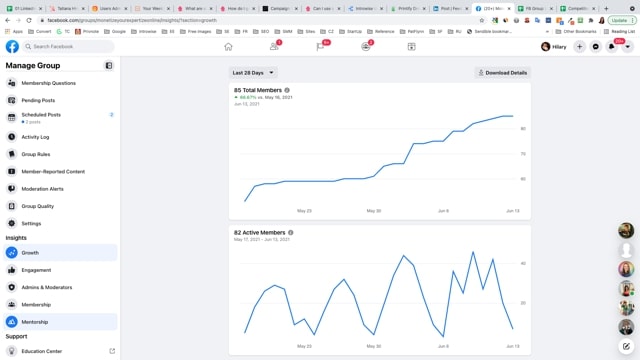Open Last 28 Days date range dropdown
Screen dimensions: 640x360
pyautogui.click(x=253, y=73)
